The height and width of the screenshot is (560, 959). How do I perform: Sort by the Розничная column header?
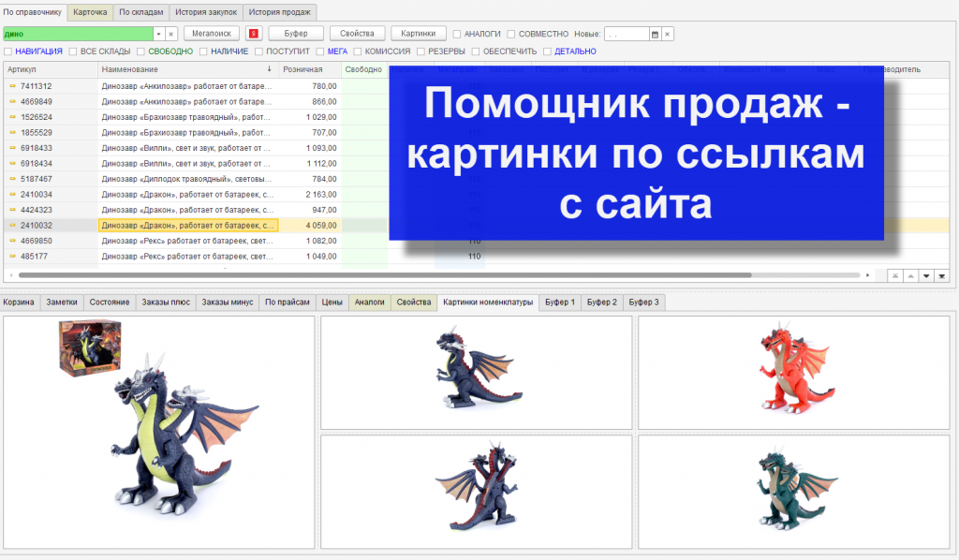pos(309,69)
